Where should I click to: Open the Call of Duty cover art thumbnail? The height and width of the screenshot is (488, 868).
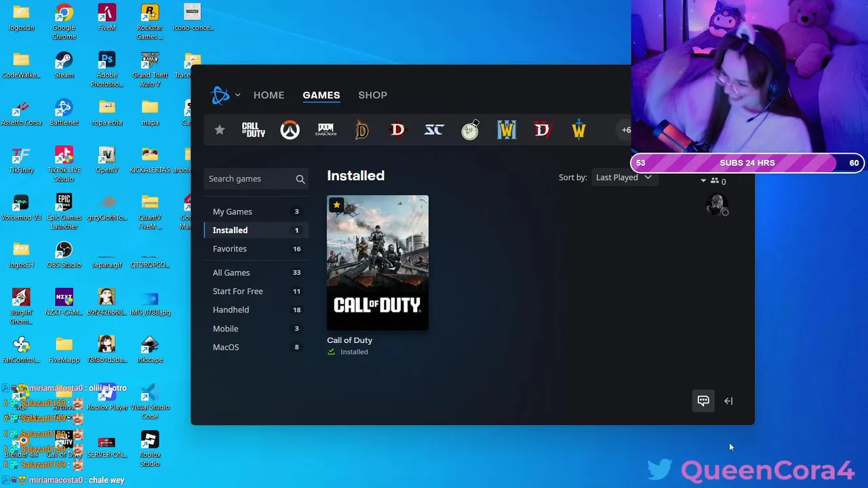click(x=378, y=263)
